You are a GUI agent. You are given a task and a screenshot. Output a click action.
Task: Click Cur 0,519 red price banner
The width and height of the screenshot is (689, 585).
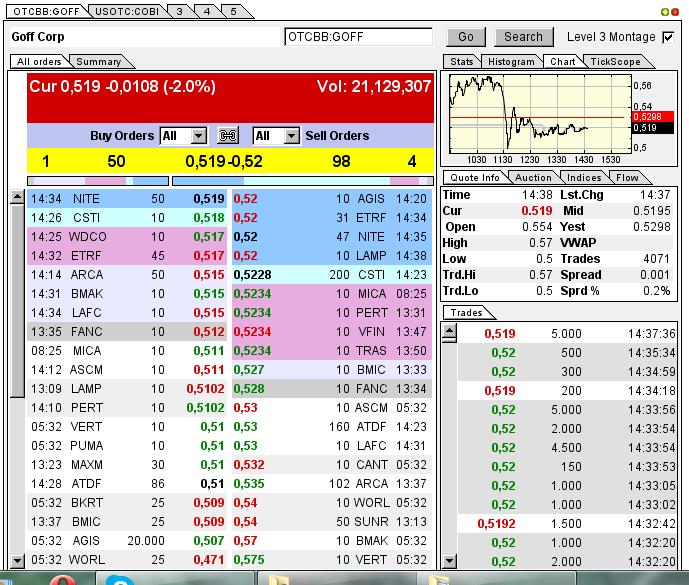tap(231, 98)
